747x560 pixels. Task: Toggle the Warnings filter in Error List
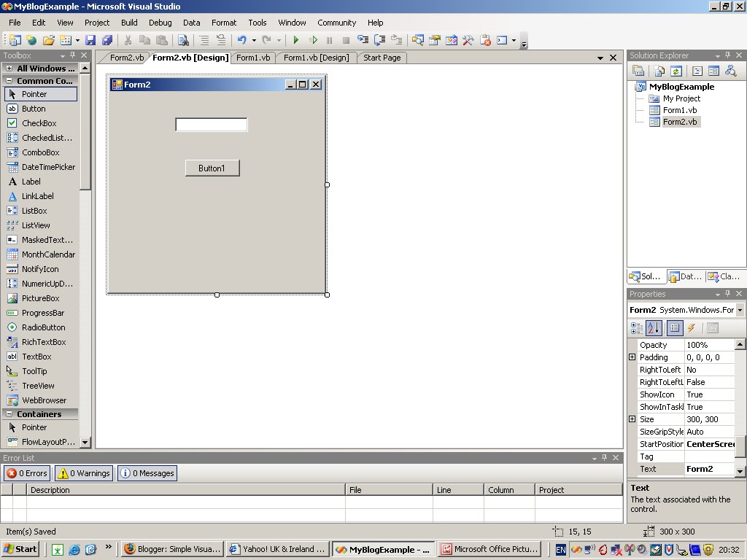tap(82, 473)
